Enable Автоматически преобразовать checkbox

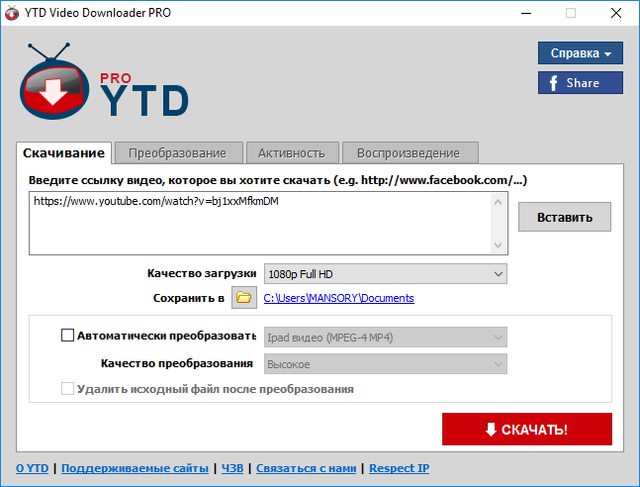68,337
